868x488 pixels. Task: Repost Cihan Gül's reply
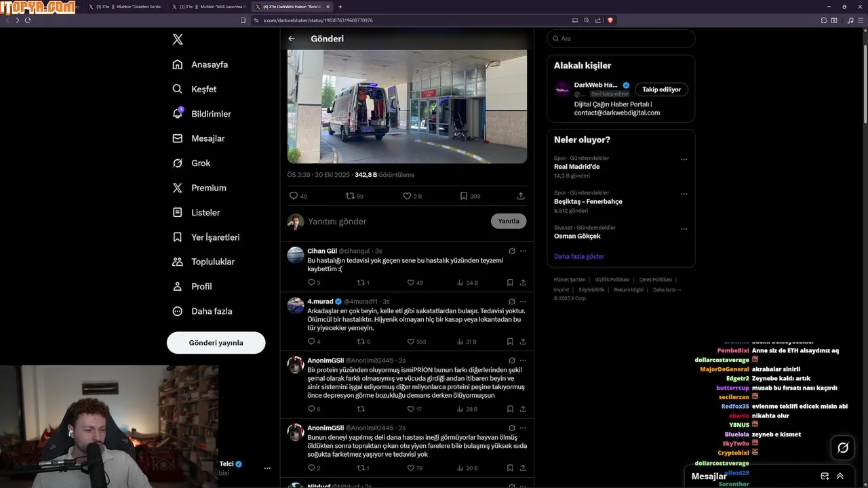pos(361,283)
